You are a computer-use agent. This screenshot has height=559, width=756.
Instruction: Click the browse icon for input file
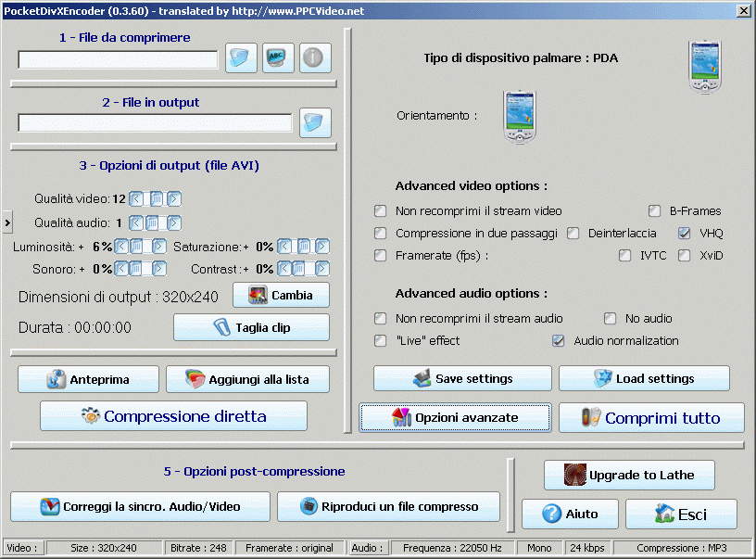(x=241, y=57)
